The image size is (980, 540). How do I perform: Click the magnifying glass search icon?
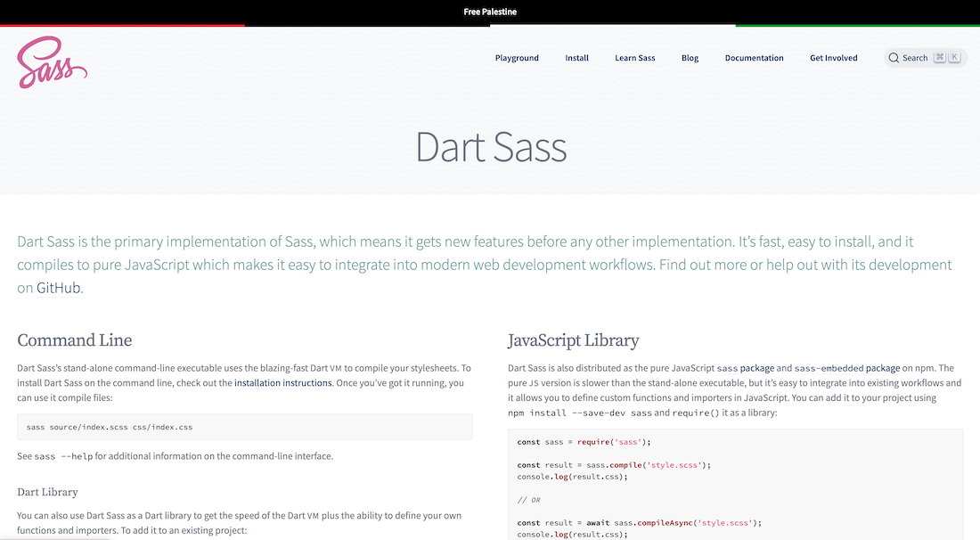click(x=893, y=57)
